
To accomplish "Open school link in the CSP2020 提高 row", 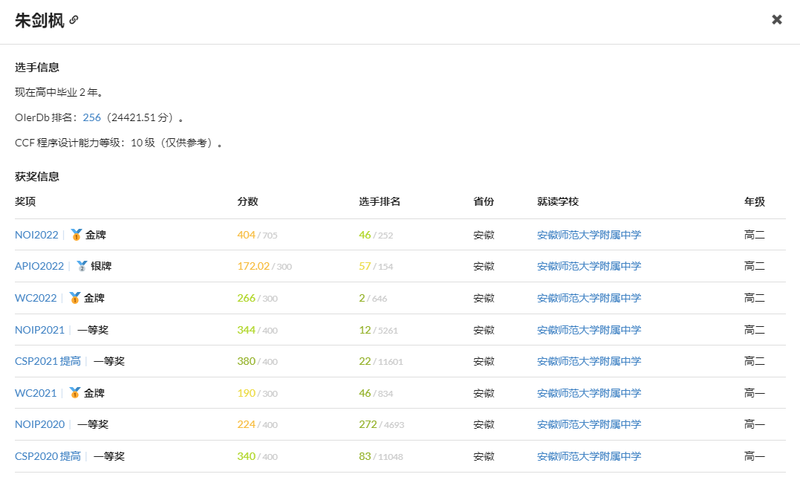I will coord(589,457).
